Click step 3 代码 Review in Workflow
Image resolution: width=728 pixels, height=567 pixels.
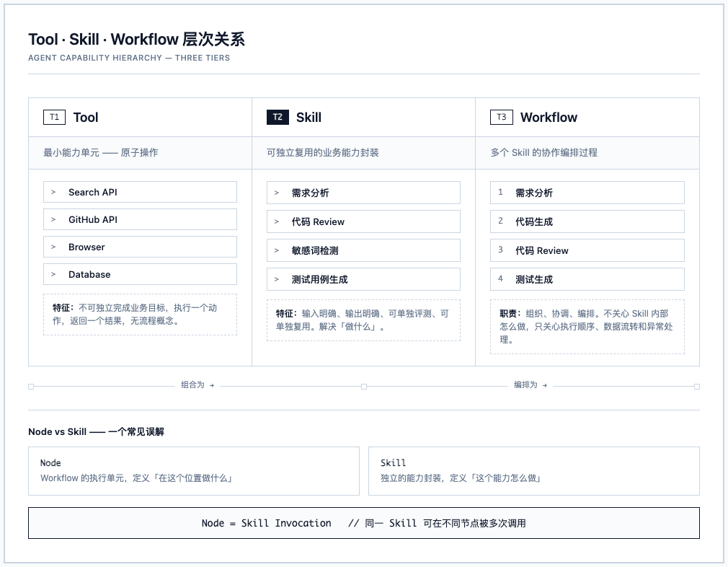pos(587,250)
